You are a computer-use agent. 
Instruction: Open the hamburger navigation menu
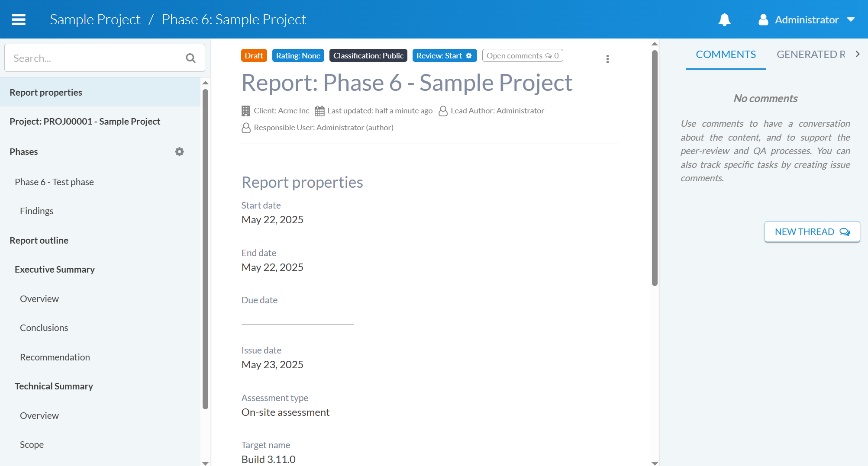click(19, 19)
